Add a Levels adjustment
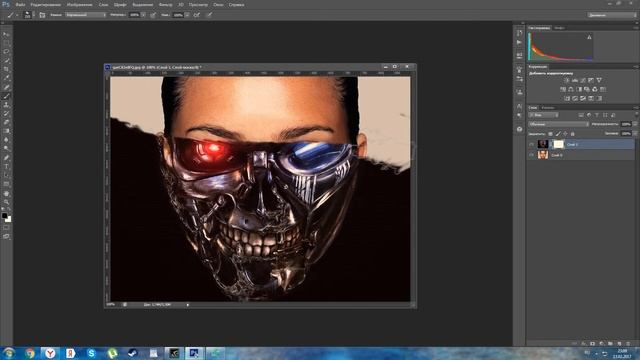Viewport: 640px width, 360px height. tap(575, 80)
